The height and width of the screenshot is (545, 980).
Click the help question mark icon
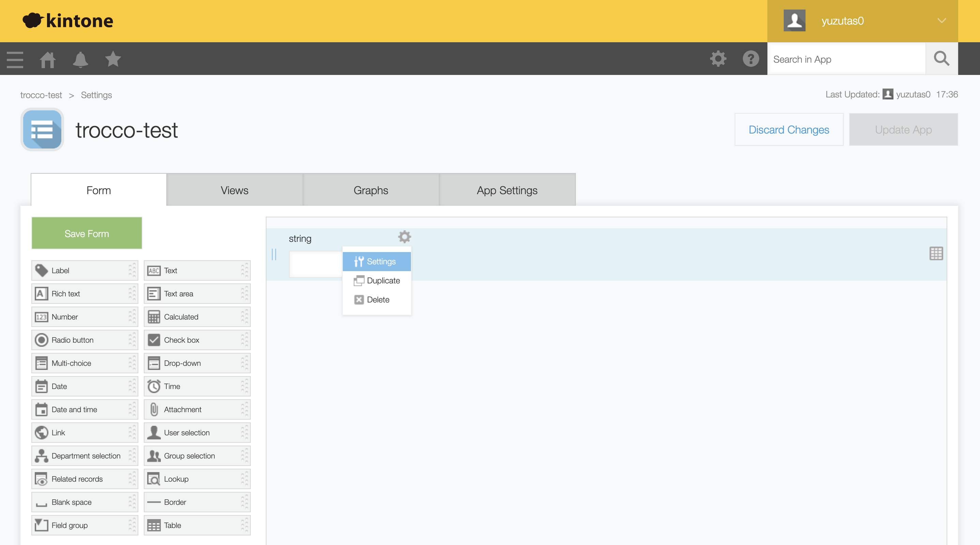[x=751, y=59]
